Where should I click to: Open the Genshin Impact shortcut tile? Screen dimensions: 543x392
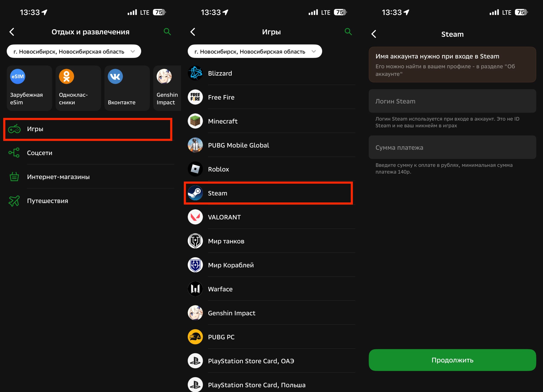pyautogui.click(x=167, y=88)
